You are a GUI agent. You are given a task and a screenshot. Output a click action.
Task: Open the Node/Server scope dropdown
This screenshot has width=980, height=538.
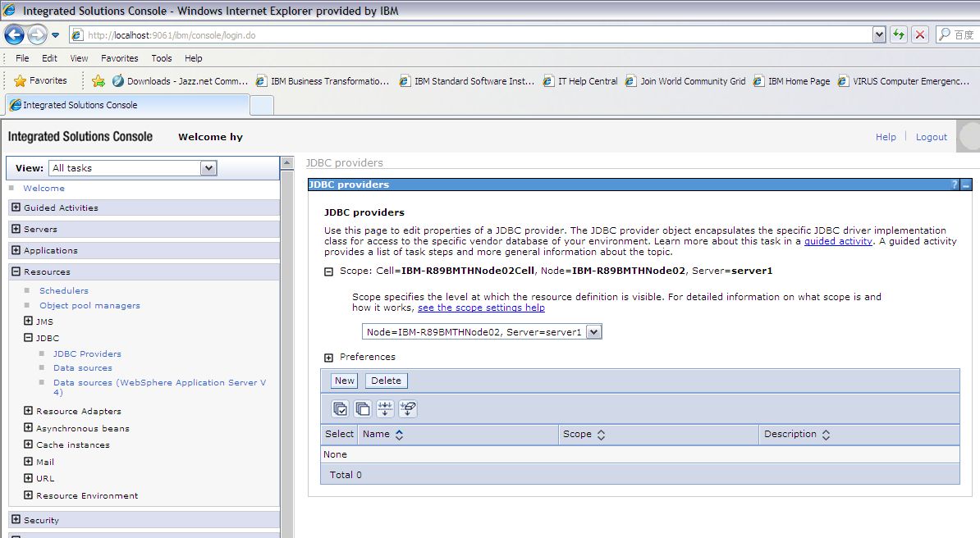coord(482,332)
